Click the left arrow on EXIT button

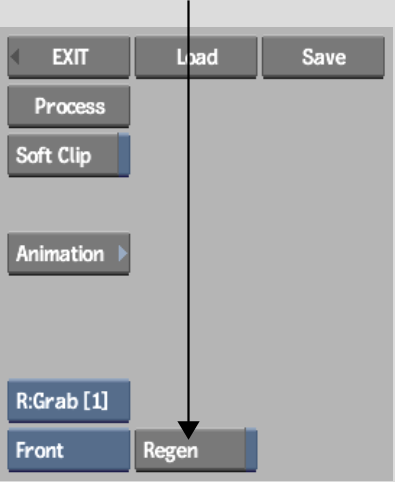tap(15, 57)
